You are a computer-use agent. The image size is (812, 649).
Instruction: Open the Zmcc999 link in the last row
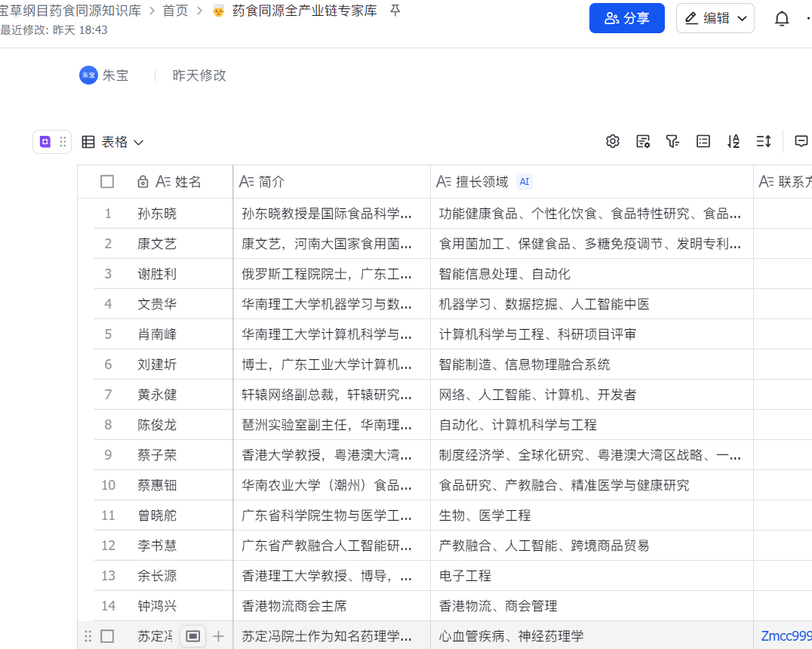coord(785,636)
